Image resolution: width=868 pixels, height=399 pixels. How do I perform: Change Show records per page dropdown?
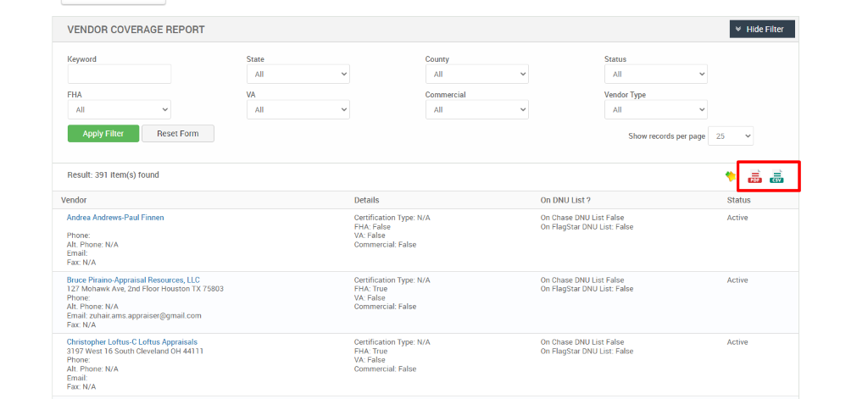pos(731,136)
